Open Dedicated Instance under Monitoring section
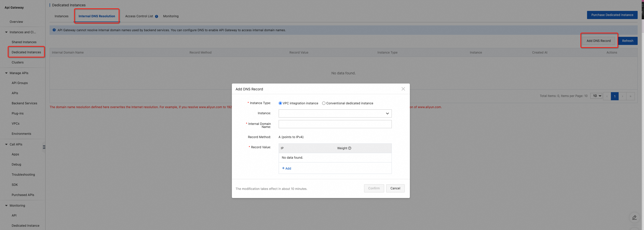This screenshot has height=230, width=644. point(25,226)
